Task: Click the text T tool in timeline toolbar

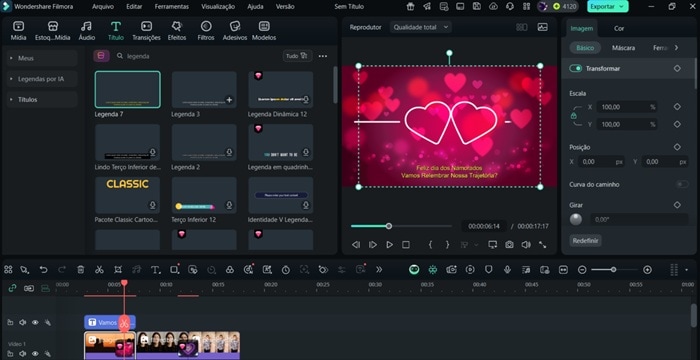Action: point(155,269)
